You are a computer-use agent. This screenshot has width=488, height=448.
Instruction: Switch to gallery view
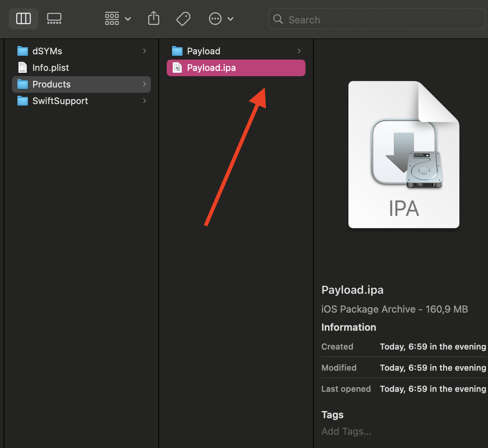(x=54, y=18)
